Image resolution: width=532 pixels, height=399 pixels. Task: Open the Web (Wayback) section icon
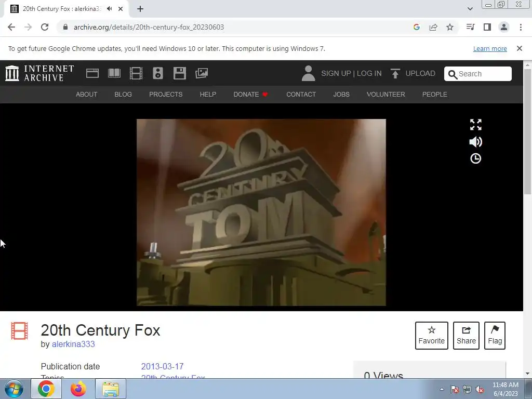[92, 73]
